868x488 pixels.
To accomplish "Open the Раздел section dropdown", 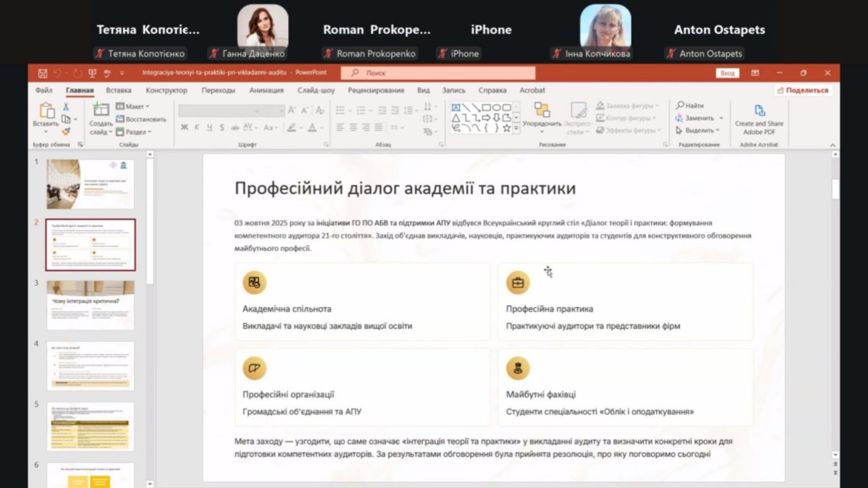I will click(134, 132).
